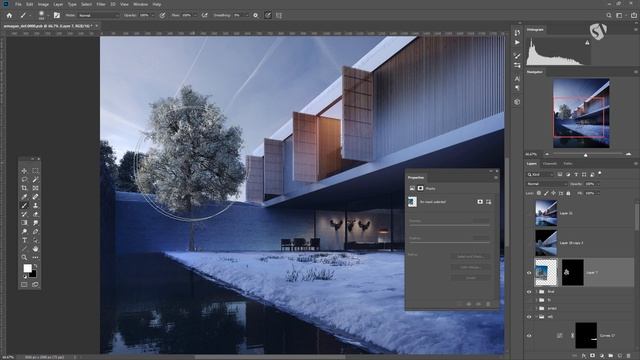
Task: Select the Pen tool
Action: [x=36, y=231]
